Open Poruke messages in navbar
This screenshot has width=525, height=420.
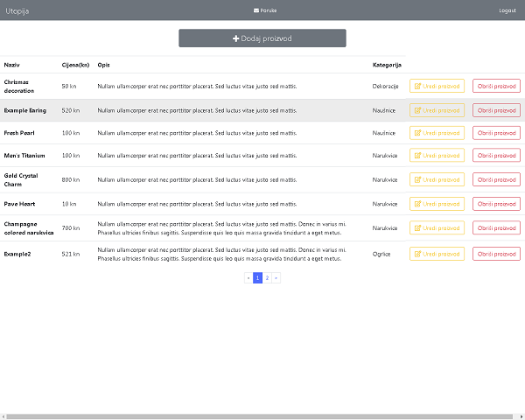[265, 10]
